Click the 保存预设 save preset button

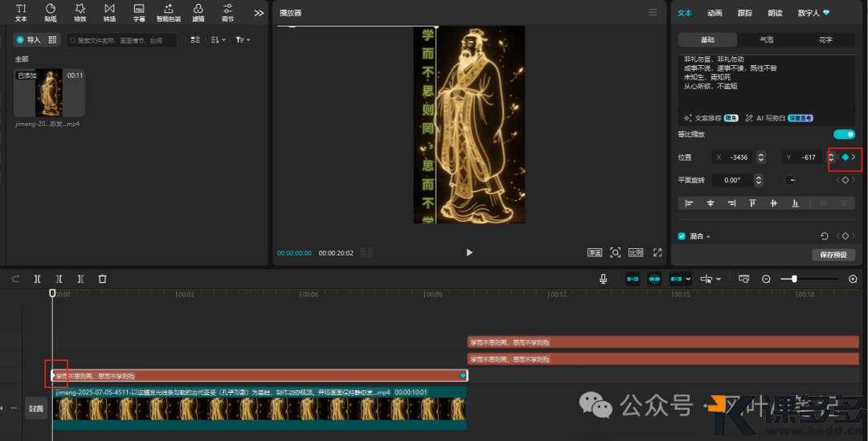coord(833,255)
